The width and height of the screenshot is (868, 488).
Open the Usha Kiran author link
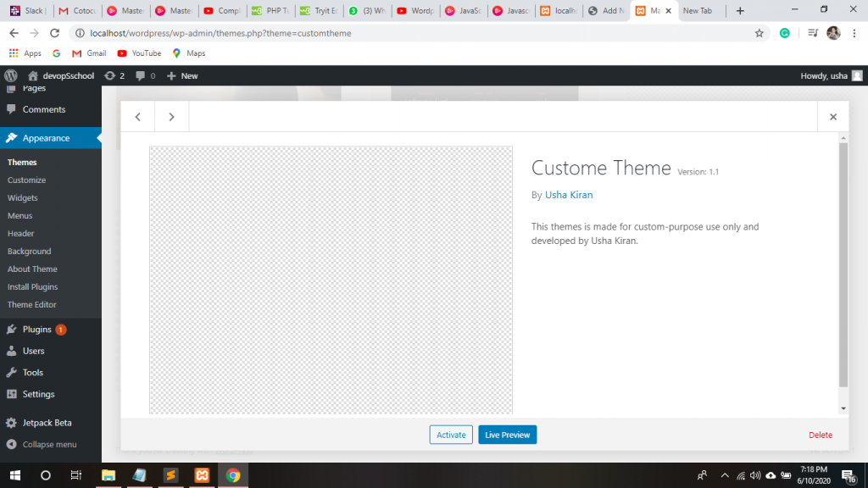tap(569, 195)
